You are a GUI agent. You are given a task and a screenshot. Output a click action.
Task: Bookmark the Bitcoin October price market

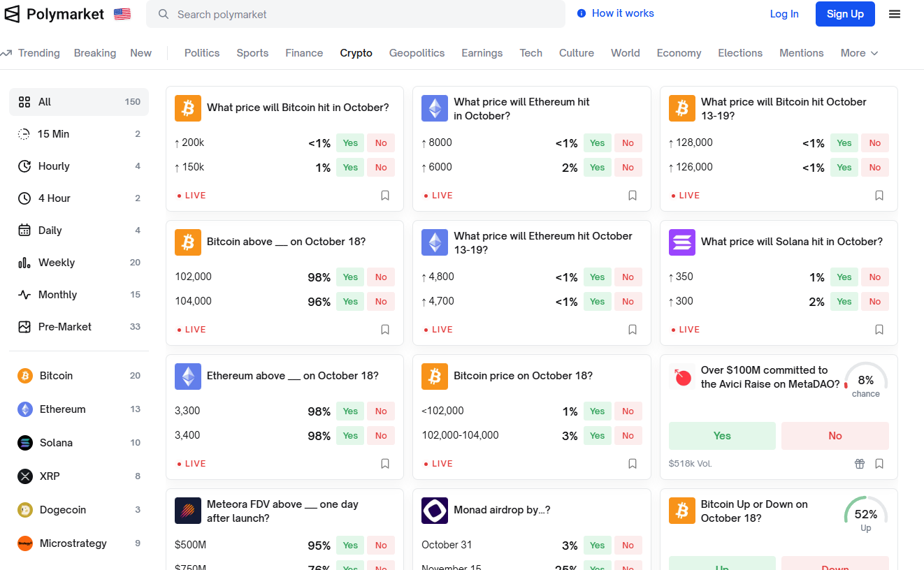385,196
